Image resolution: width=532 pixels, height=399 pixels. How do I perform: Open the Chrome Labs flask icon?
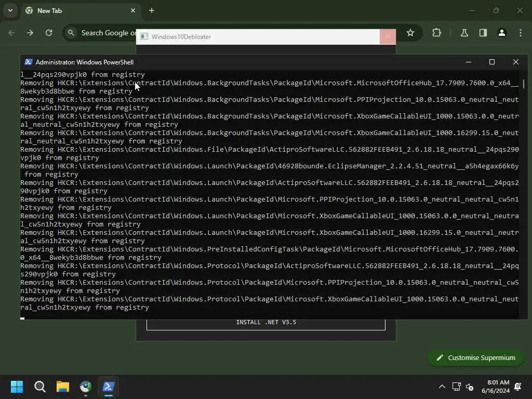(x=464, y=33)
